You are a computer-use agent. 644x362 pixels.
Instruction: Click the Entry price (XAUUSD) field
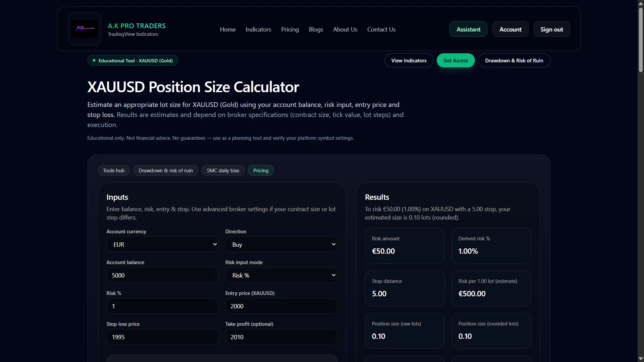281,306
